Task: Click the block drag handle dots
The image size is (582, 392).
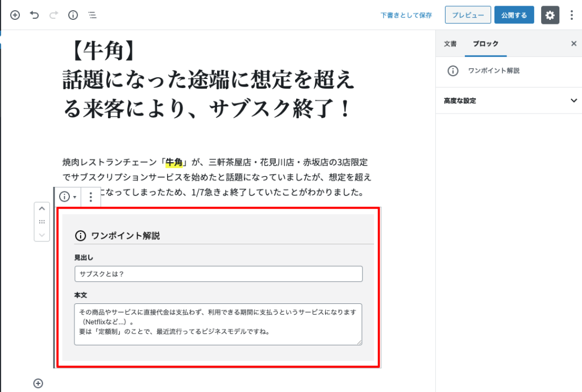Action: [42, 222]
